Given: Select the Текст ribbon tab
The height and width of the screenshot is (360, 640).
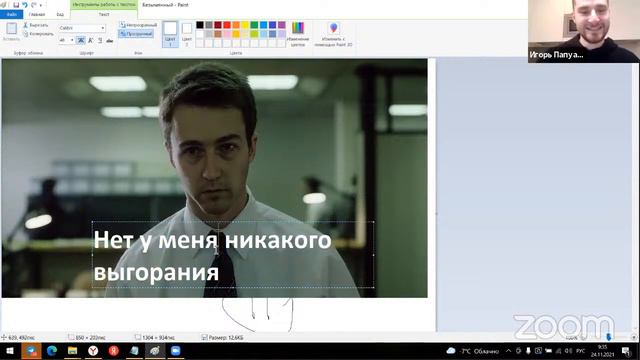Looking at the screenshot, I should coord(104,14).
